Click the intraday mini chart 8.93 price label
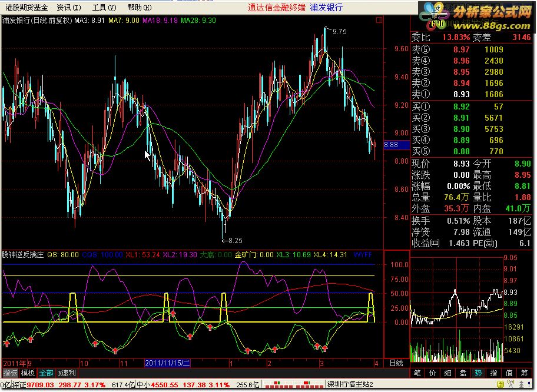The image size is (537, 392). (511, 293)
